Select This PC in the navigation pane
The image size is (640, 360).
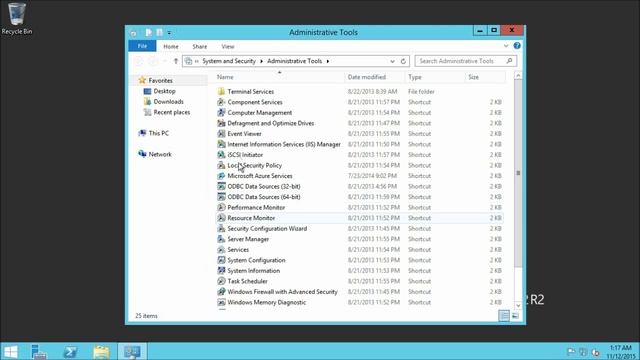point(158,133)
